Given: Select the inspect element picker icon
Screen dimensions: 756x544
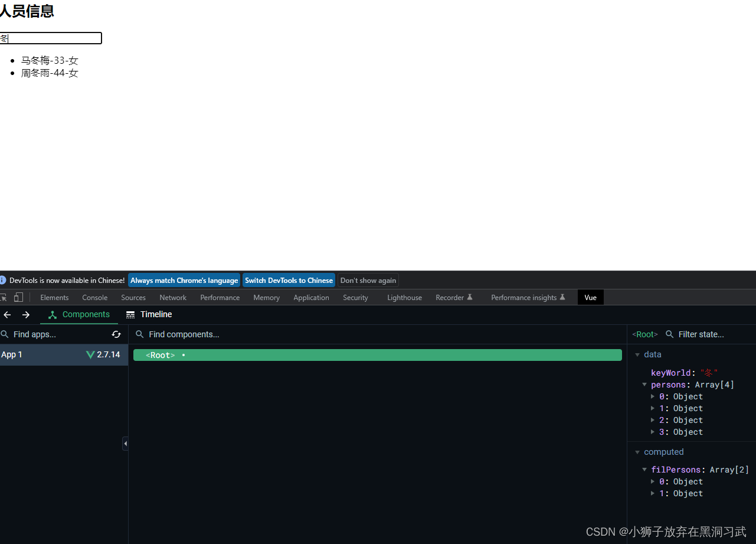Looking at the screenshot, I should [x=3, y=297].
